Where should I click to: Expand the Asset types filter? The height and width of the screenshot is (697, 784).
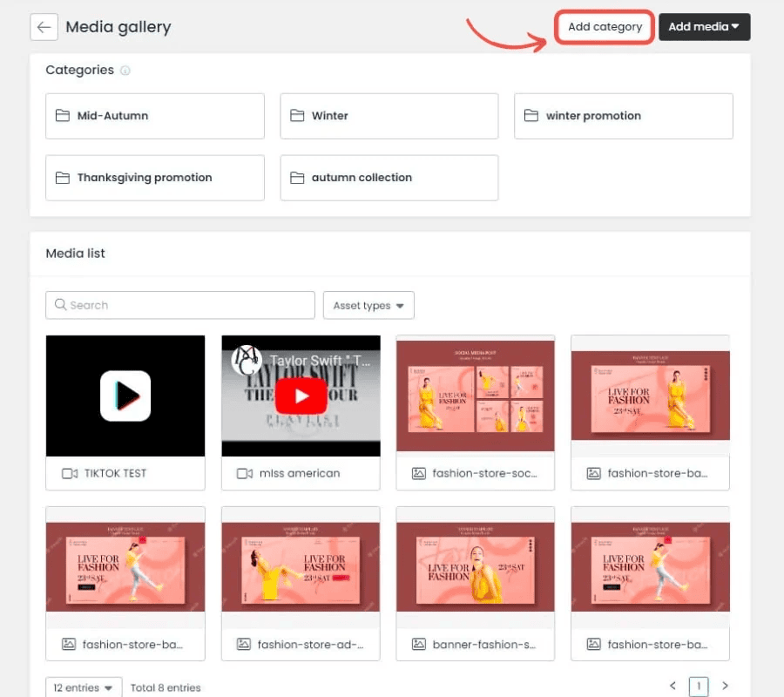[368, 306]
